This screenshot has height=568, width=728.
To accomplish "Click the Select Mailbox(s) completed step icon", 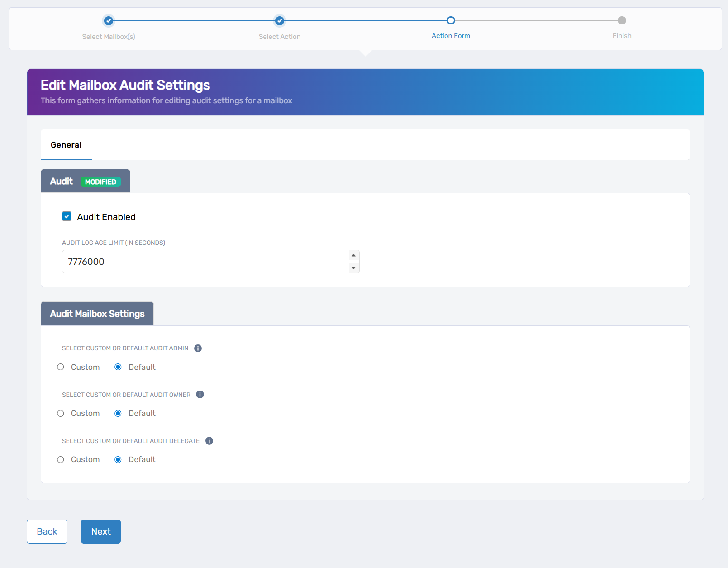I will coord(108,21).
